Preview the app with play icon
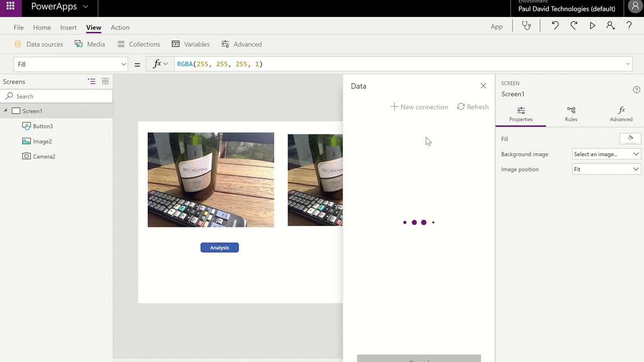This screenshot has height=362, width=644. click(592, 26)
